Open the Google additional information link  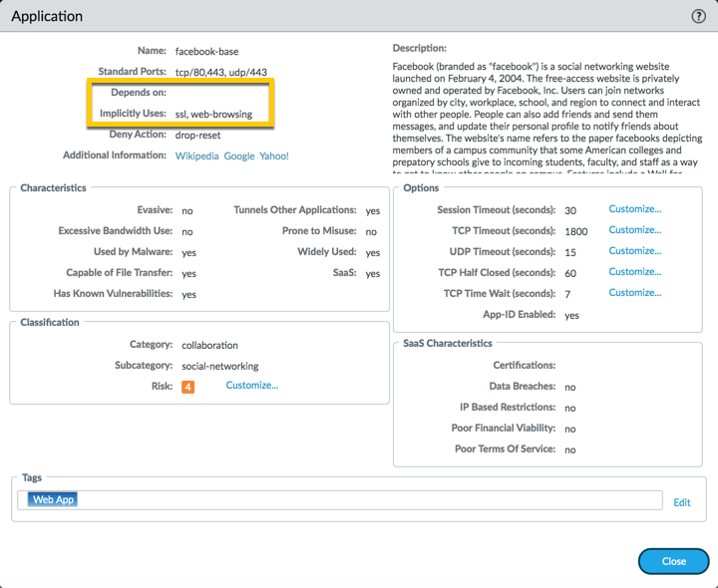(x=239, y=156)
